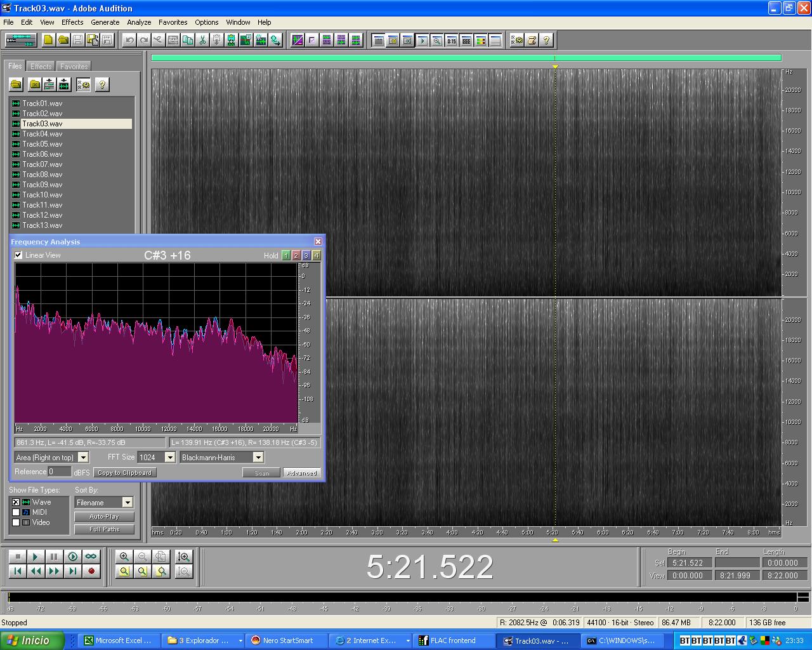Toggle the Wave file type checkbox
The image size is (812, 650).
[16, 502]
